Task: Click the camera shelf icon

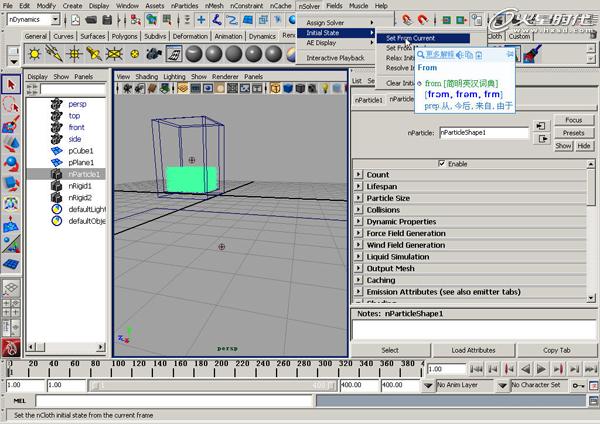Action: (154, 54)
